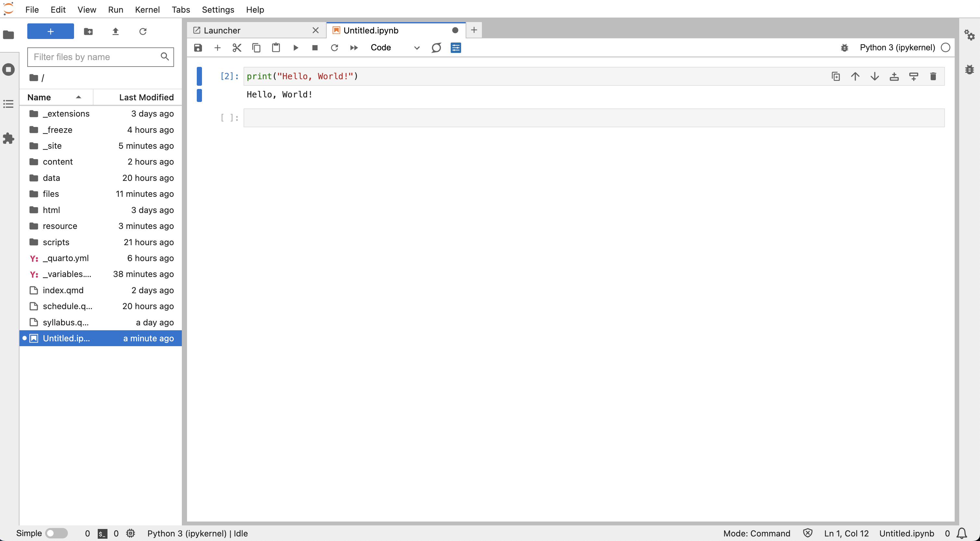Show the Table of Contents sidebar

click(x=8, y=104)
